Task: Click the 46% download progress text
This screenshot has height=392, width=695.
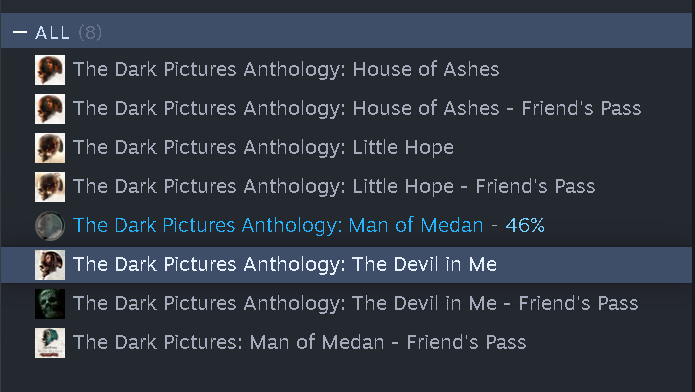Action: (x=525, y=226)
